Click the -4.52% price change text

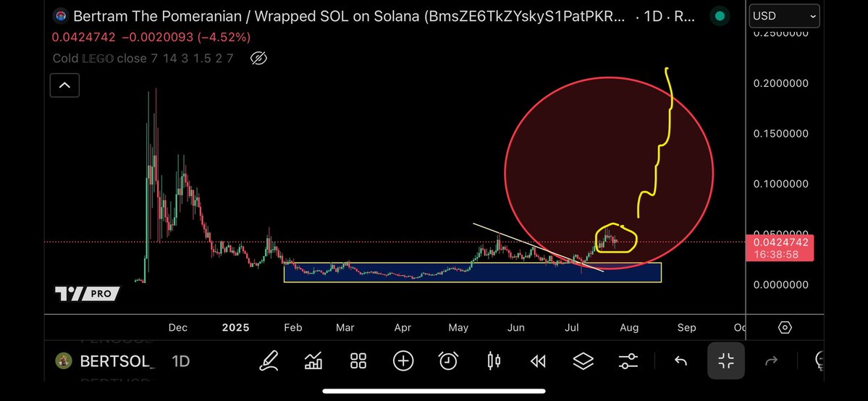tap(224, 37)
